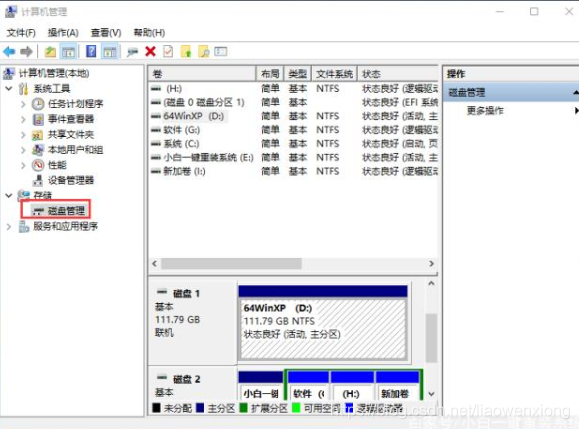
Task: Expand the 性能 node chevron
Action: click(x=23, y=165)
